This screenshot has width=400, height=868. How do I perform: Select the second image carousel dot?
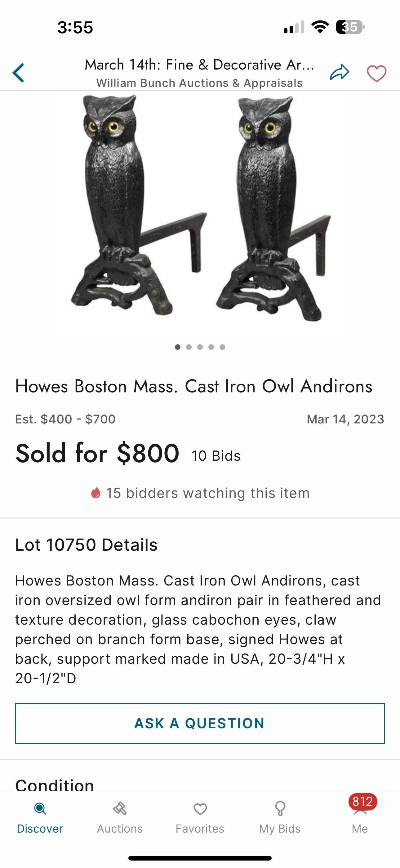pyautogui.click(x=189, y=347)
